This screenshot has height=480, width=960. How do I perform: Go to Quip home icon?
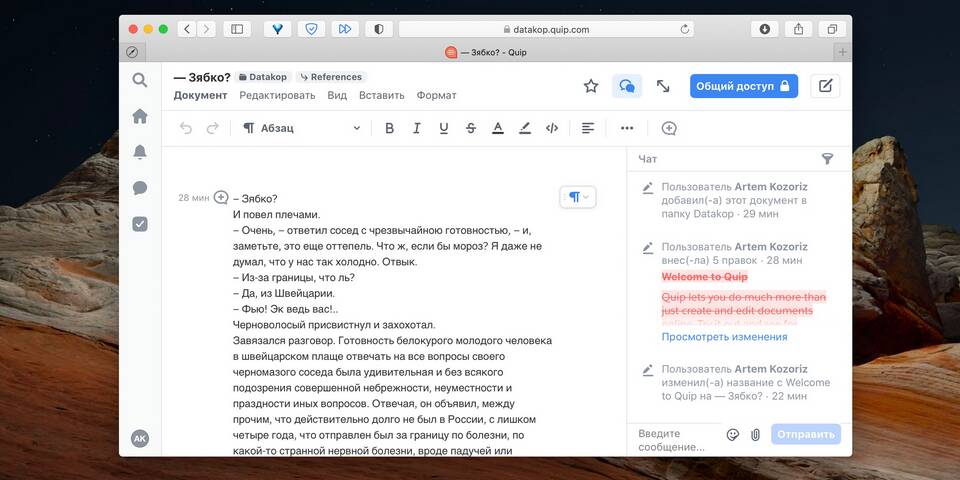coord(140,116)
